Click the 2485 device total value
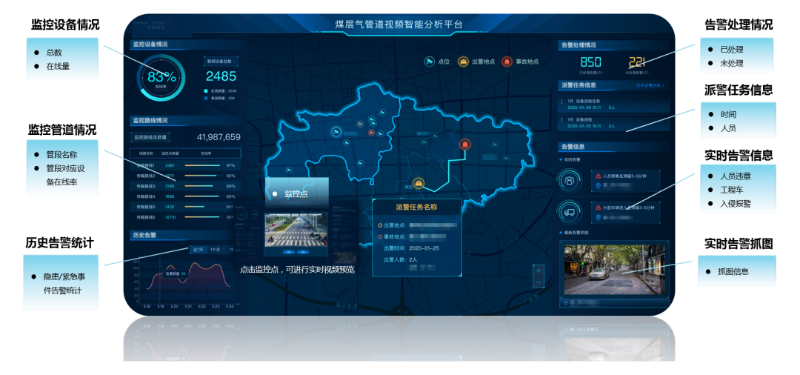This screenshot has width=800, height=375. click(221, 77)
